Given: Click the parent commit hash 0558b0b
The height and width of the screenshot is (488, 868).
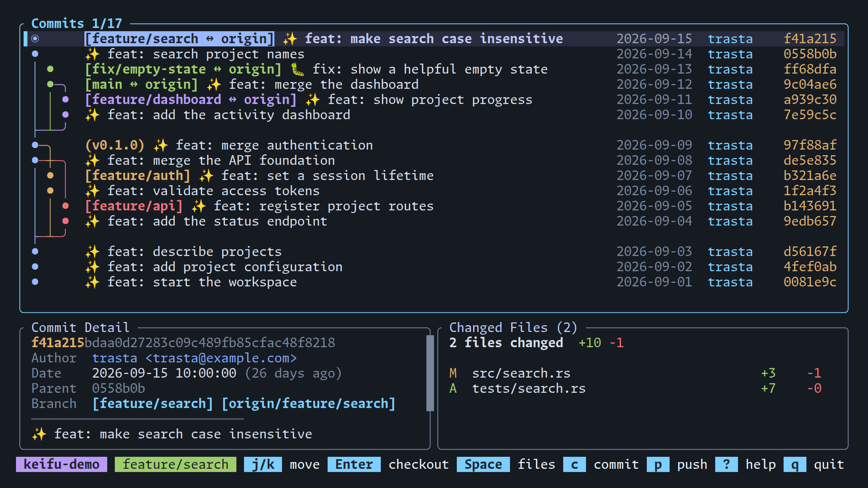Looking at the screenshot, I should [x=118, y=388].
